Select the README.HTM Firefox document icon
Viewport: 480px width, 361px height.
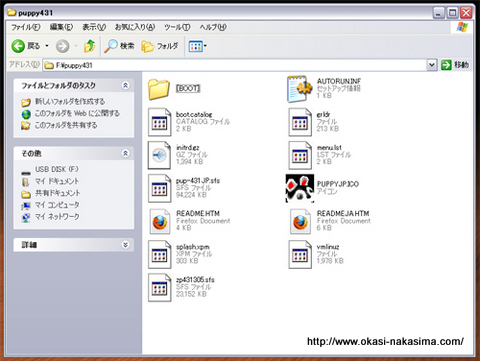pos(160,222)
